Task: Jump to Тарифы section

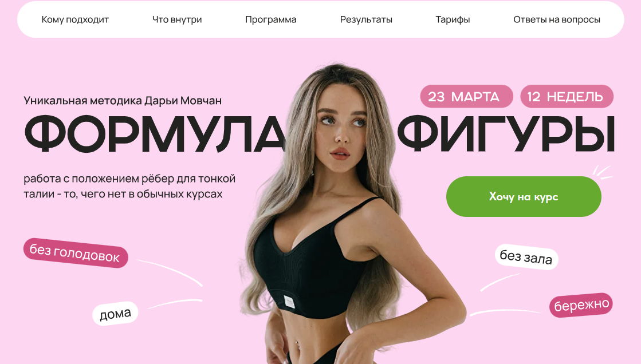Action: point(453,19)
